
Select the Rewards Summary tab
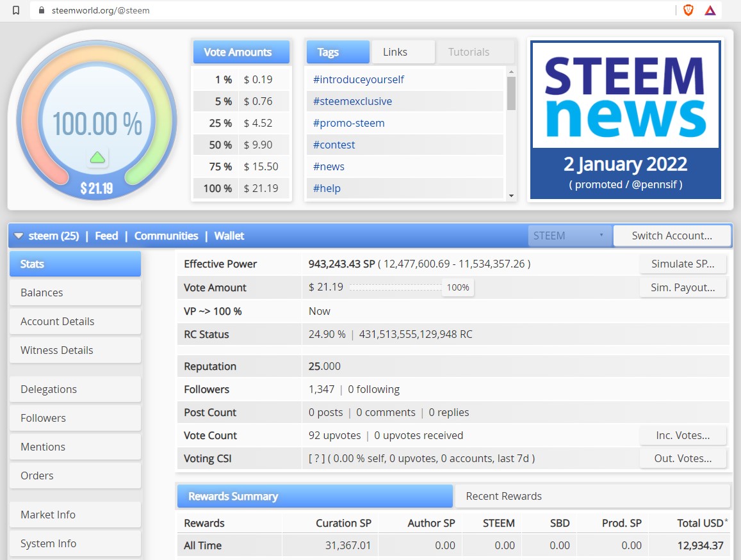point(314,496)
